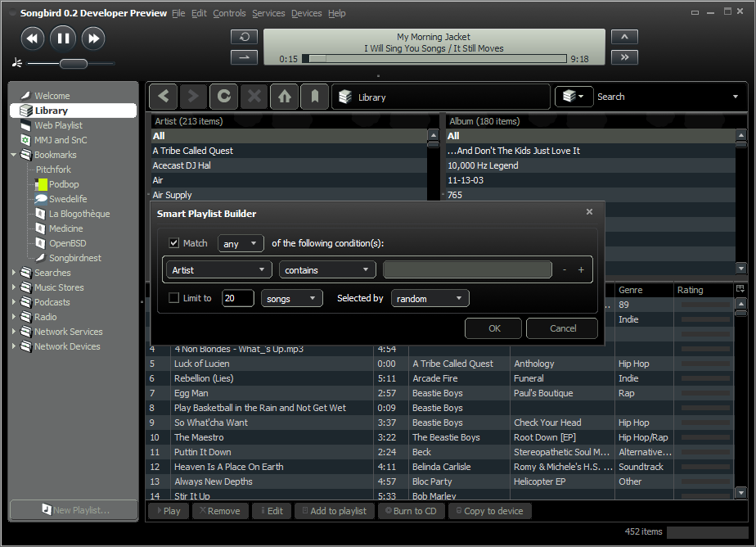This screenshot has height=547, width=756.
Task: Click the OK button in the dialog
Action: (493, 328)
